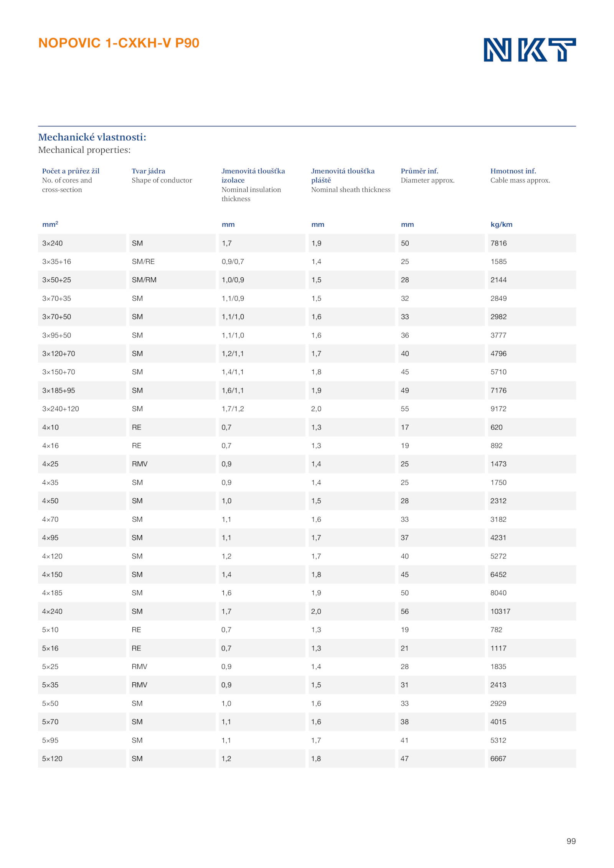Viewport: 614px width, 868px height.
Task: Select the 3×240 row label
Action: click(52, 243)
